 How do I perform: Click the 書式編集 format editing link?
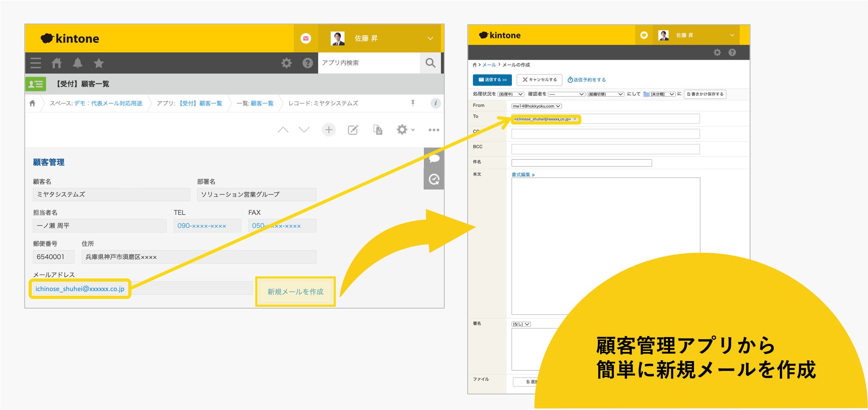click(523, 175)
